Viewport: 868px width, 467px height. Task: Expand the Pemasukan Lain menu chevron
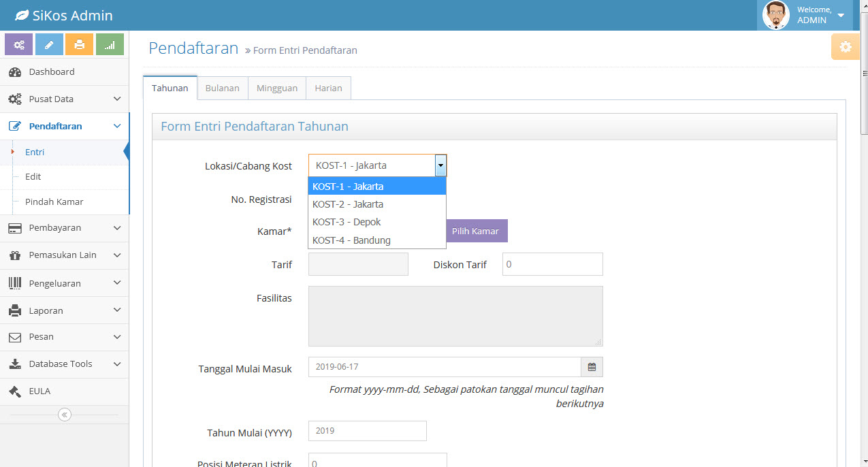point(117,255)
